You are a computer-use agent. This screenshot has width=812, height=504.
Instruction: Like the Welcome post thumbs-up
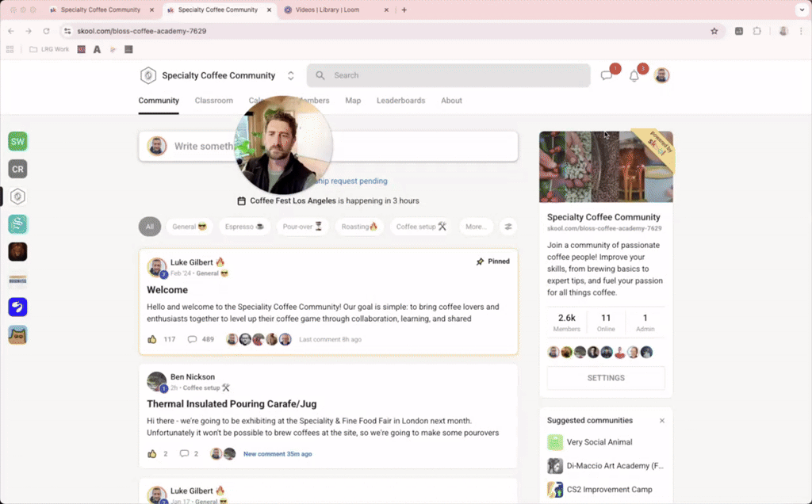click(151, 339)
